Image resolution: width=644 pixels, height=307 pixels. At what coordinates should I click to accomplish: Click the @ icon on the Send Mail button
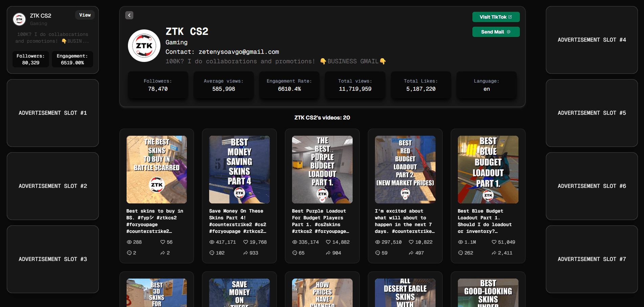point(509,32)
